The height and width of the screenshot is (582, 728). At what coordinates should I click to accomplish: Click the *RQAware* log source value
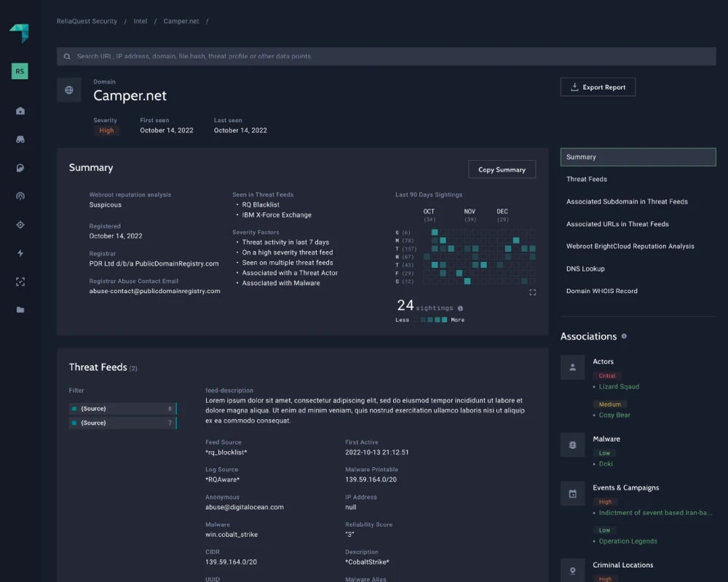pos(222,479)
